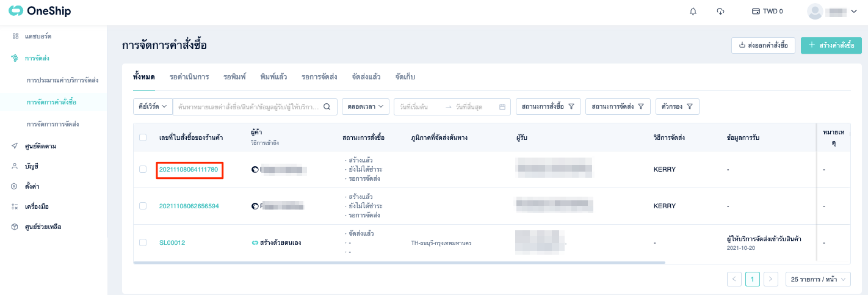Click the dashboard grid icon in sidebar
868x295 pixels.
[15, 36]
